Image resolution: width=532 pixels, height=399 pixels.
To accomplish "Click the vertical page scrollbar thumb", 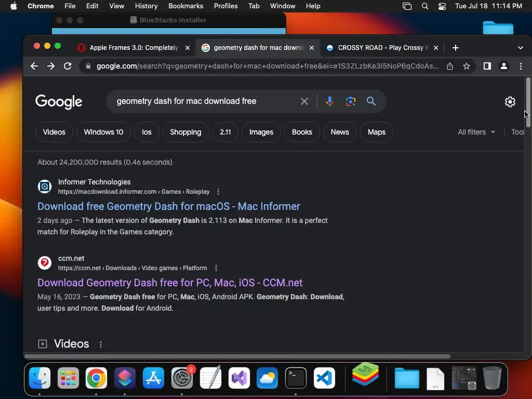I will (528, 102).
